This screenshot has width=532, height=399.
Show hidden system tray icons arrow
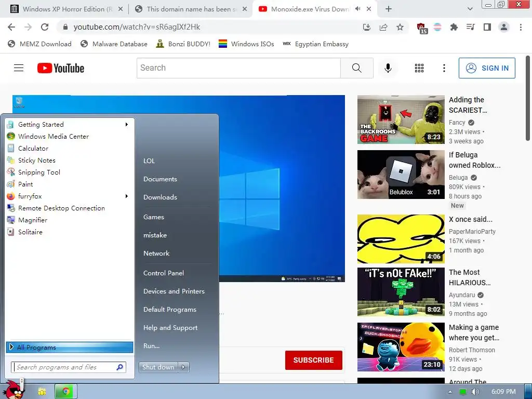450,392
